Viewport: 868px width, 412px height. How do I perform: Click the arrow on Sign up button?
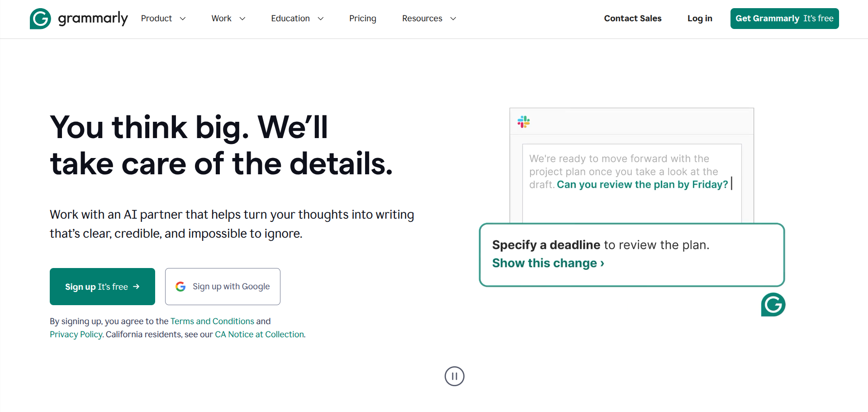point(136,287)
